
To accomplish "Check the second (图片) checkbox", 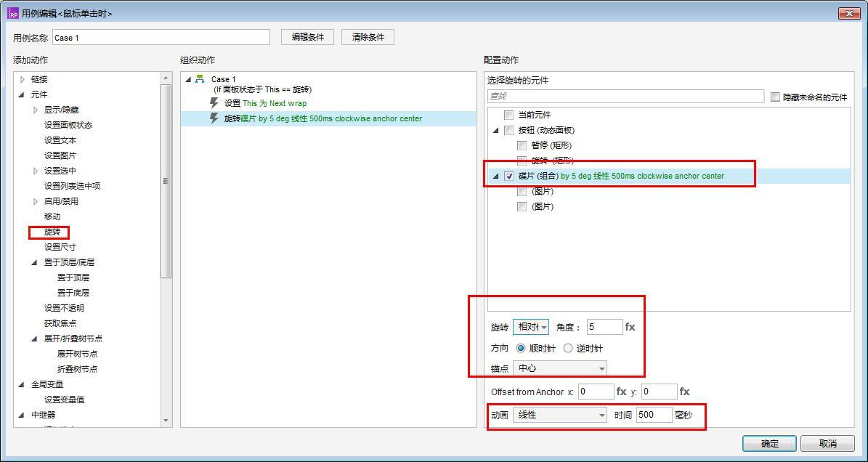I will click(522, 206).
